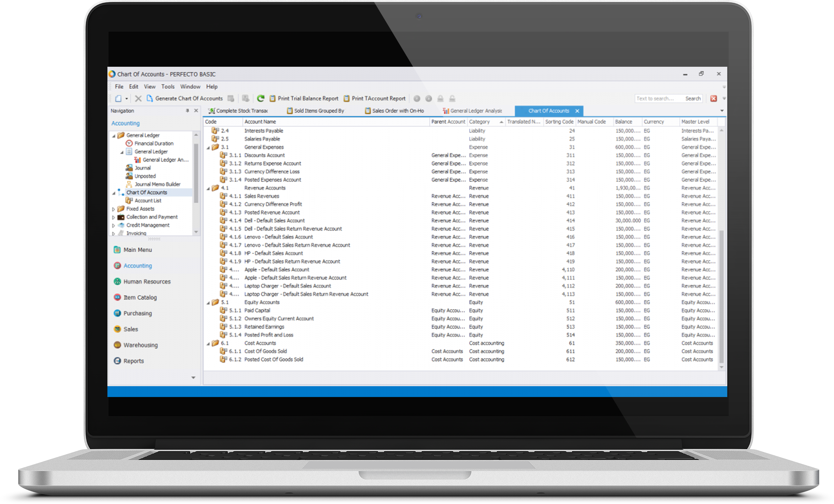Click the accounts grid vertical scrollbar
This screenshot has height=504, width=834.
point(721,297)
